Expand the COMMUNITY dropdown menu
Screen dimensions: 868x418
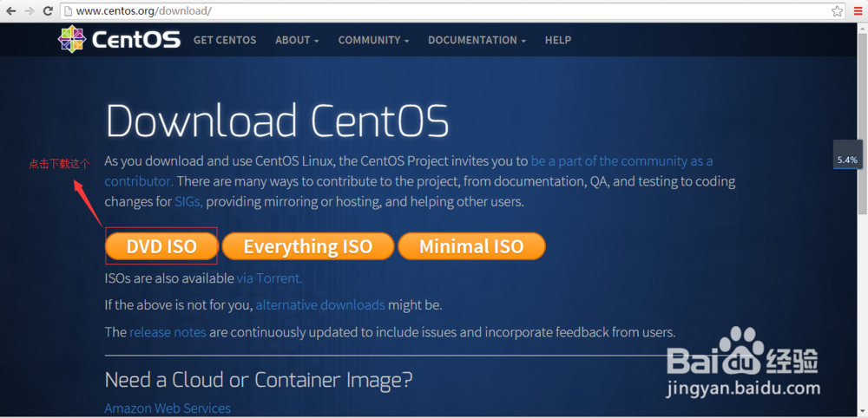click(x=373, y=40)
